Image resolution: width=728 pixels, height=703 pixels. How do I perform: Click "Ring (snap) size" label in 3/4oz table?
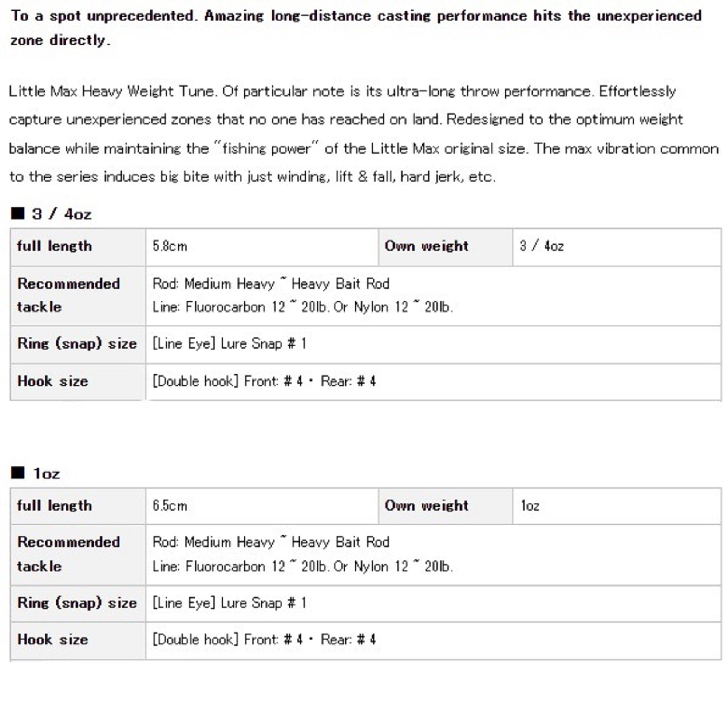pos(77,343)
